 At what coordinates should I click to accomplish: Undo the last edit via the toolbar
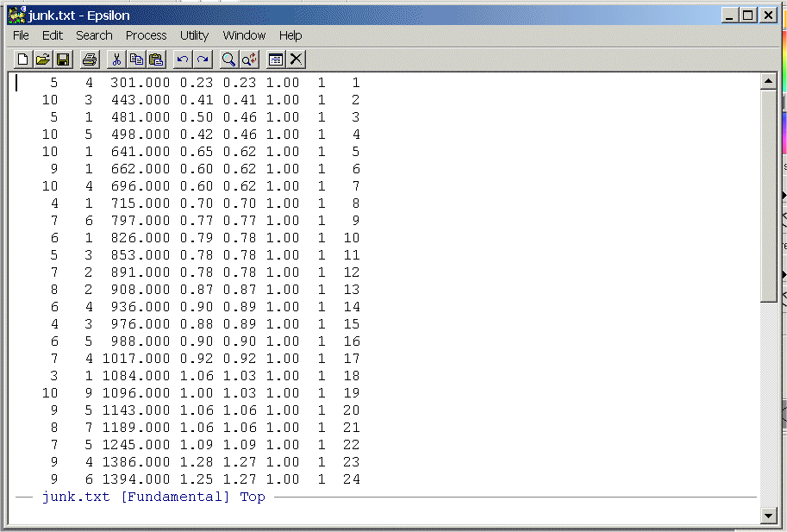pyautogui.click(x=183, y=59)
